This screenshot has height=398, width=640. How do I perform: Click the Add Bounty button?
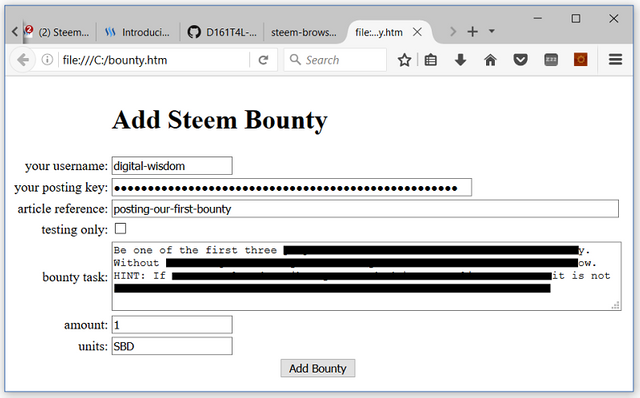pyautogui.click(x=318, y=368)
